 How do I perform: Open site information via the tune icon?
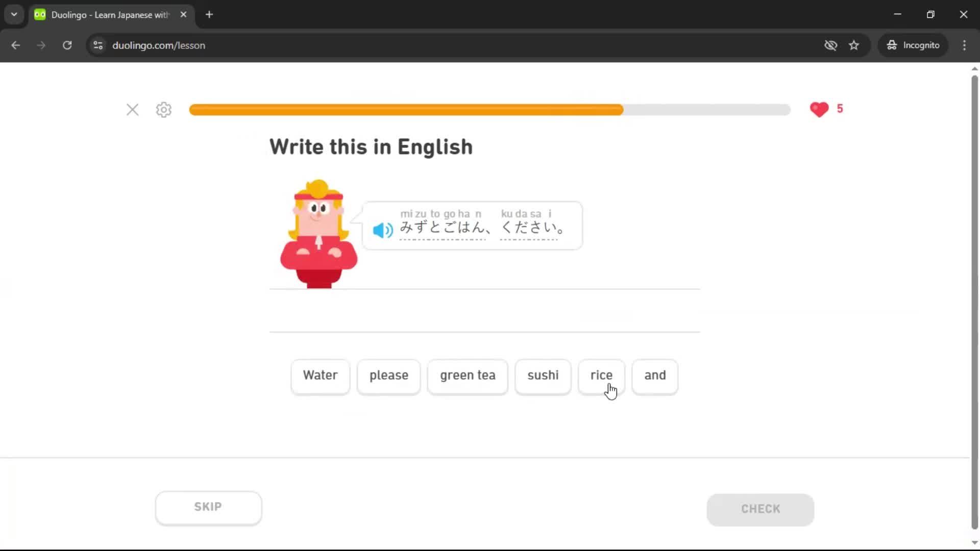[97, 45]
